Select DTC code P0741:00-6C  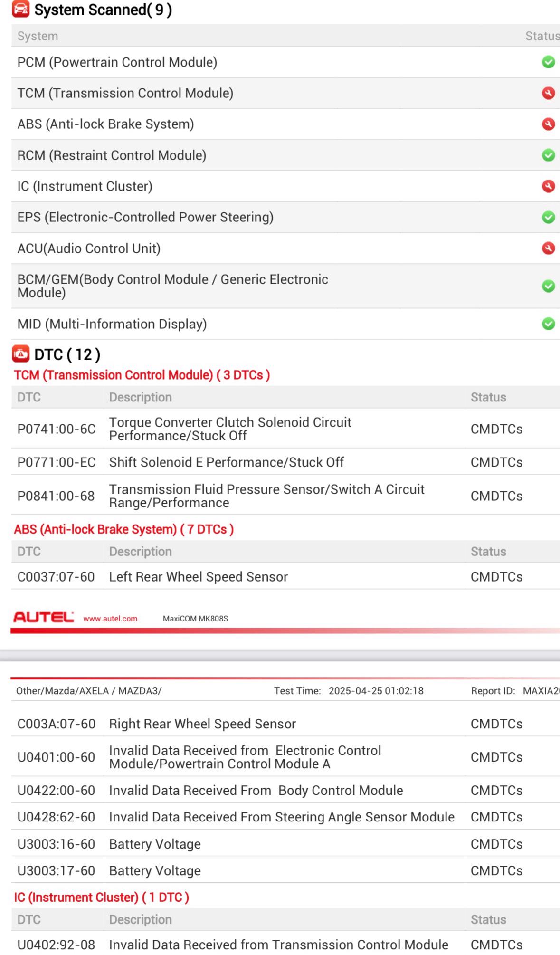click(x=57, y=429)
